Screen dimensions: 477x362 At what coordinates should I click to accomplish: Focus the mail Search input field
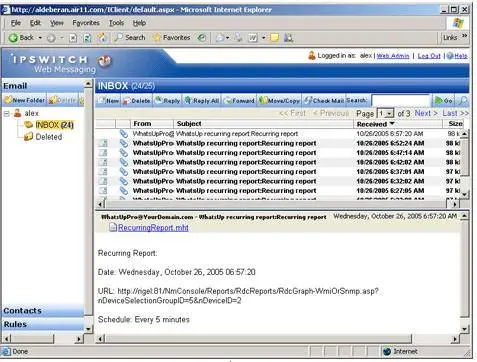[401, 100]
